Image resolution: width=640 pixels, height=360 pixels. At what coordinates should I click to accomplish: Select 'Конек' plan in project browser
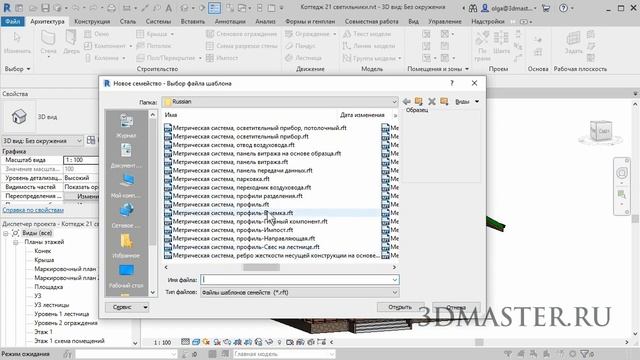[x=43, y=251]
